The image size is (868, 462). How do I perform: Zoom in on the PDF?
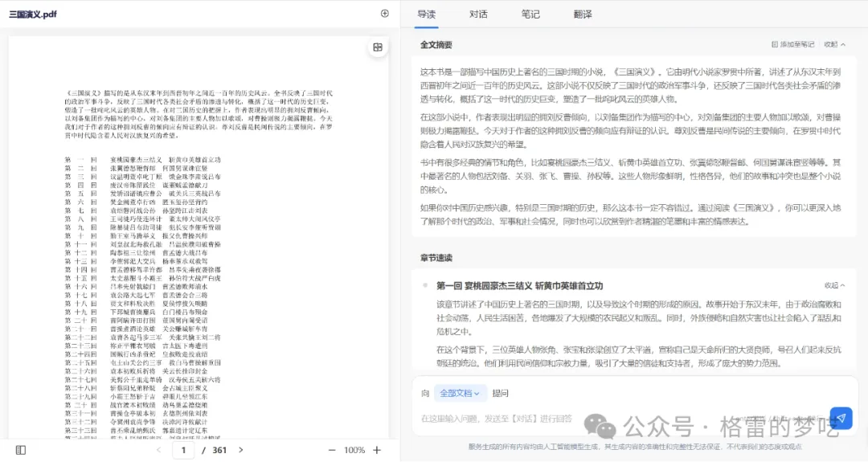pyautogui.click(x=377, y=450)
